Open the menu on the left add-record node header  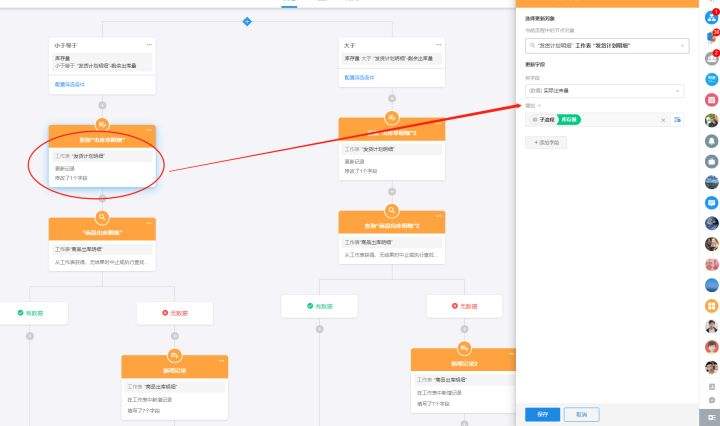pyautogui.click(x=222, y=361)
